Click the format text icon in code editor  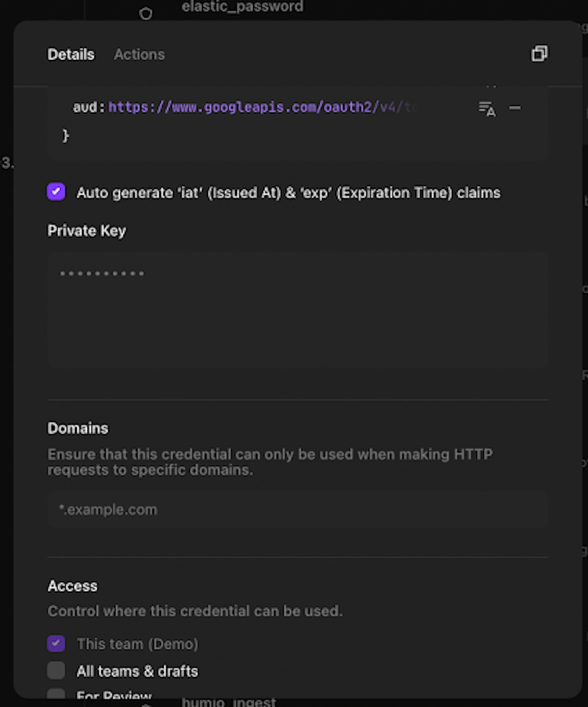point(487,108)
